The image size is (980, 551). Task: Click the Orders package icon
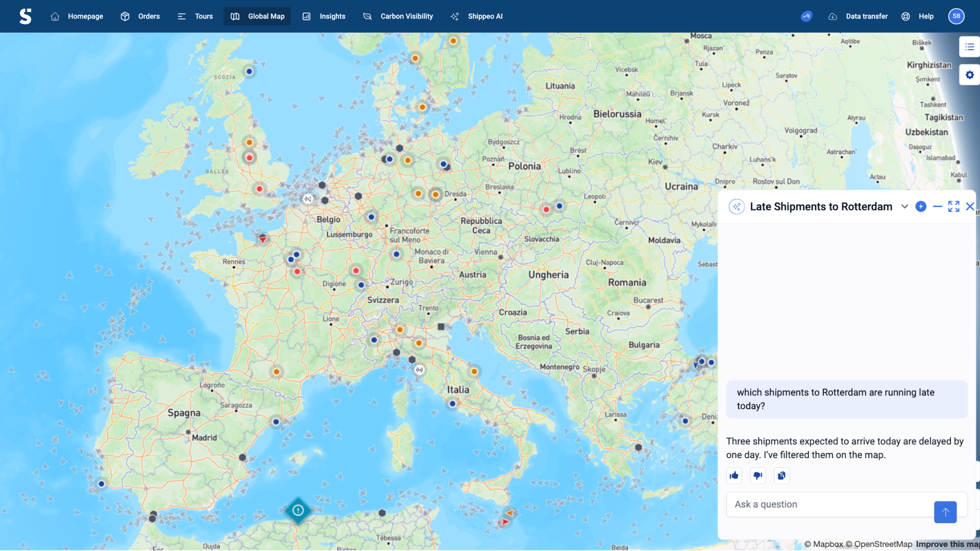[x=125, y=16]
